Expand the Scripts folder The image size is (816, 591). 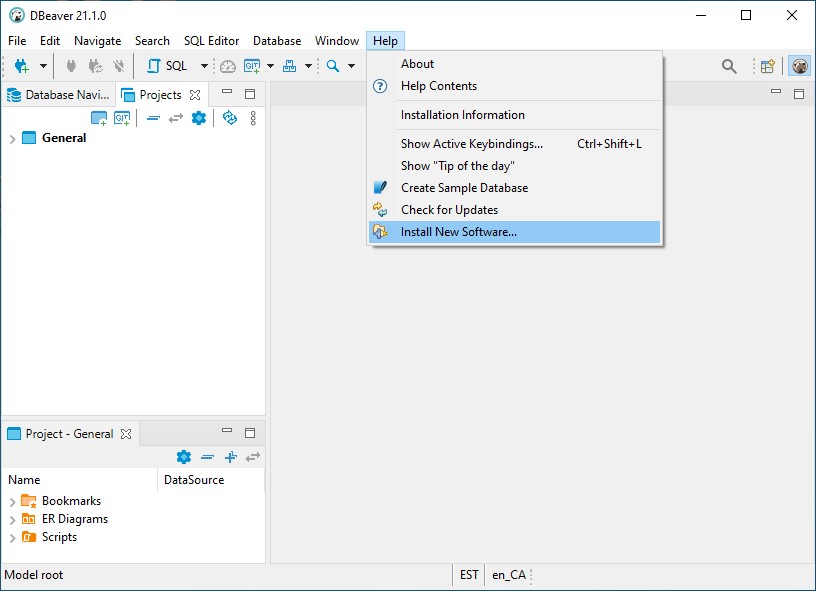[12, 538]
